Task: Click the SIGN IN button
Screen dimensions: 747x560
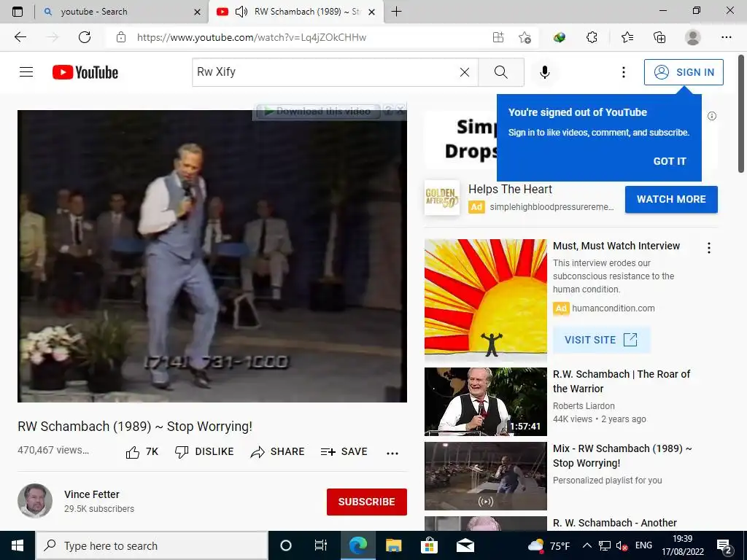Action: point(683,72)
